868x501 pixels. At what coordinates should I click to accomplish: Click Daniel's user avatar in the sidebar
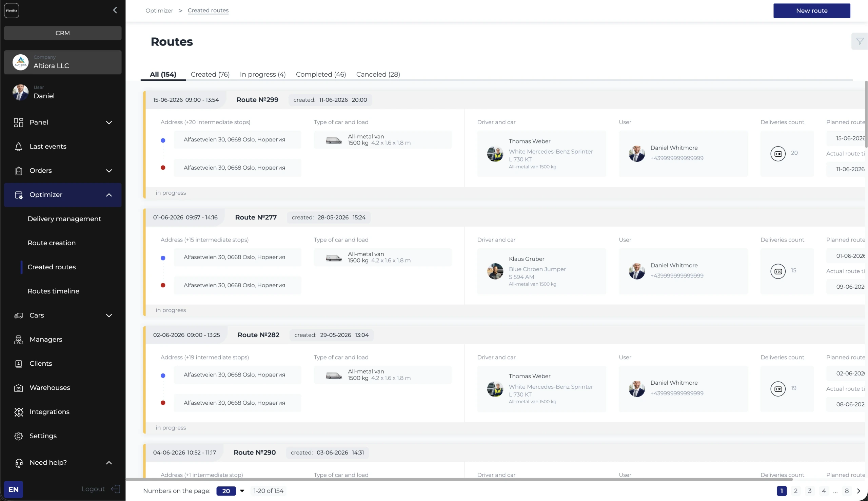pos(21,93)
